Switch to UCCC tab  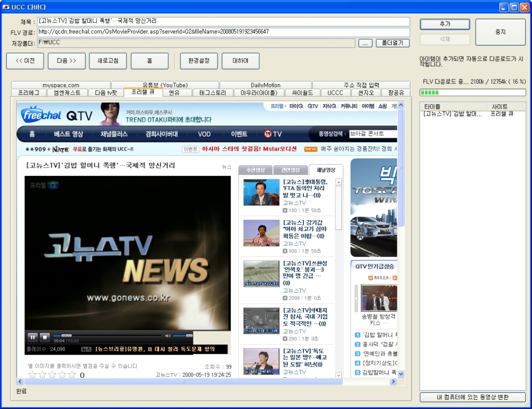335,92
